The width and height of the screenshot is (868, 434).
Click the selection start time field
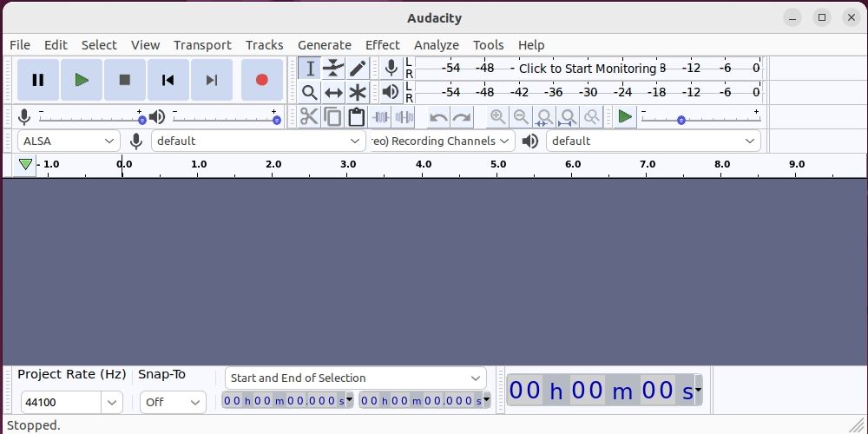pos(283,400)
